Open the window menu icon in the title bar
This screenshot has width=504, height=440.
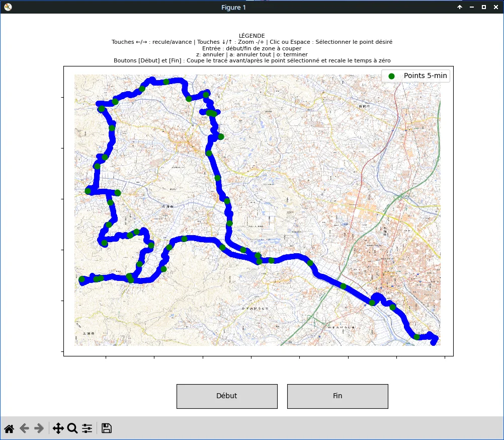(x=8, y=7)
